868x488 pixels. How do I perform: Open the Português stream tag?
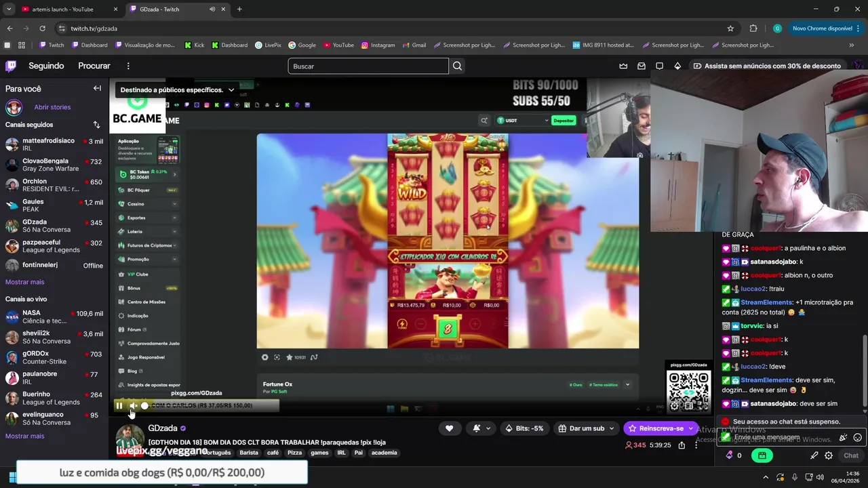217,453
